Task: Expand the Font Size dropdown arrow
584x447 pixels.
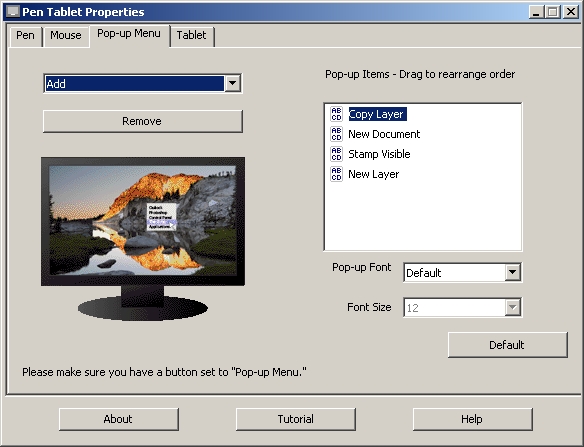Action: pyautogui.click(x=512, y=307)
